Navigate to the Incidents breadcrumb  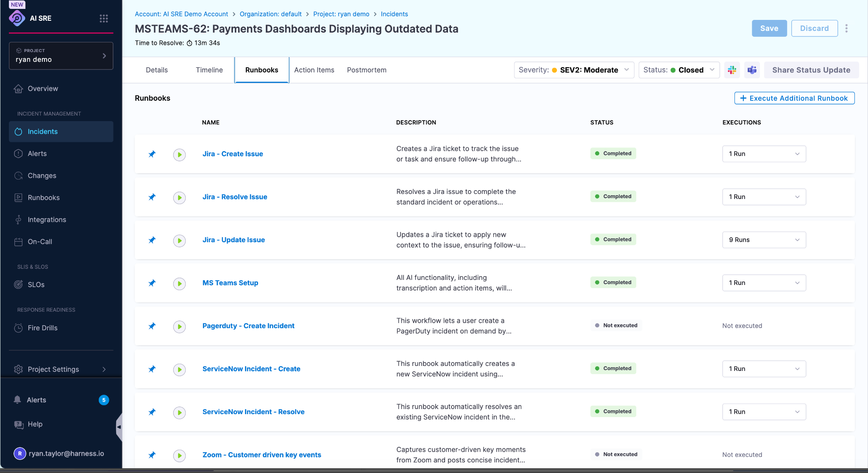click(394, 14)
